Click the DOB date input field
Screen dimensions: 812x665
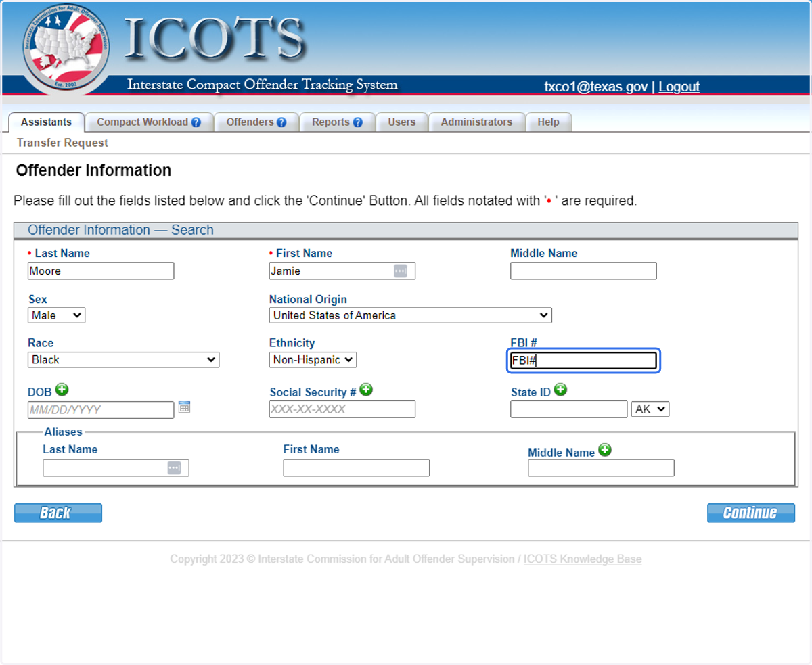click(101, 409)
